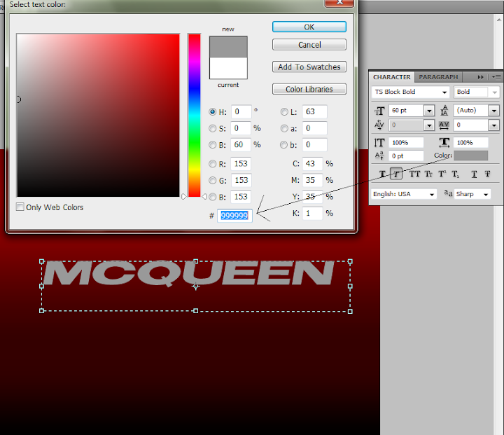The height and width of the screenshot is (435, 504).
Task: Click the baseline shift 0 pt field
Action: point(406,156)
